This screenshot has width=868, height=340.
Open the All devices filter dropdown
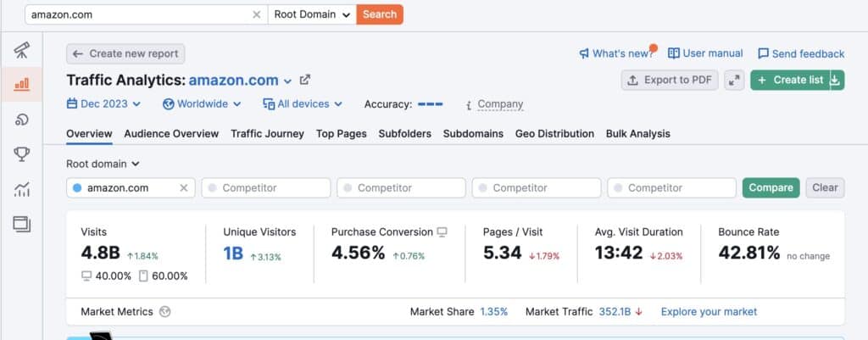tap(303, 104)
